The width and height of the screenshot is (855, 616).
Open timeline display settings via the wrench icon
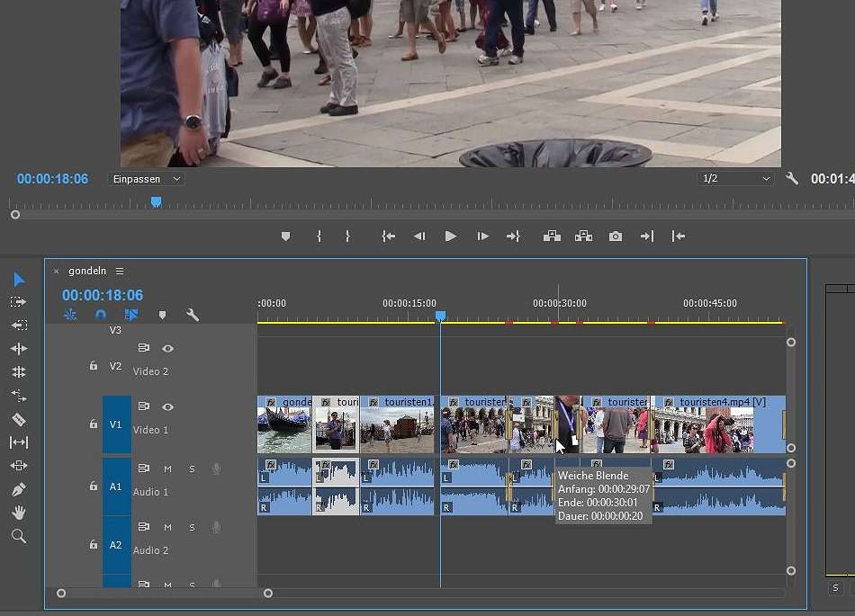point(193,315)
